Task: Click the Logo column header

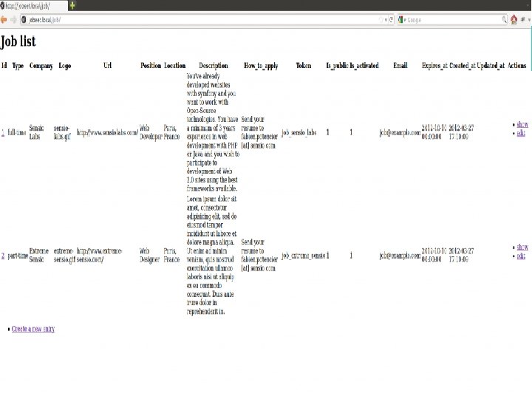Action: click(65, 66)
